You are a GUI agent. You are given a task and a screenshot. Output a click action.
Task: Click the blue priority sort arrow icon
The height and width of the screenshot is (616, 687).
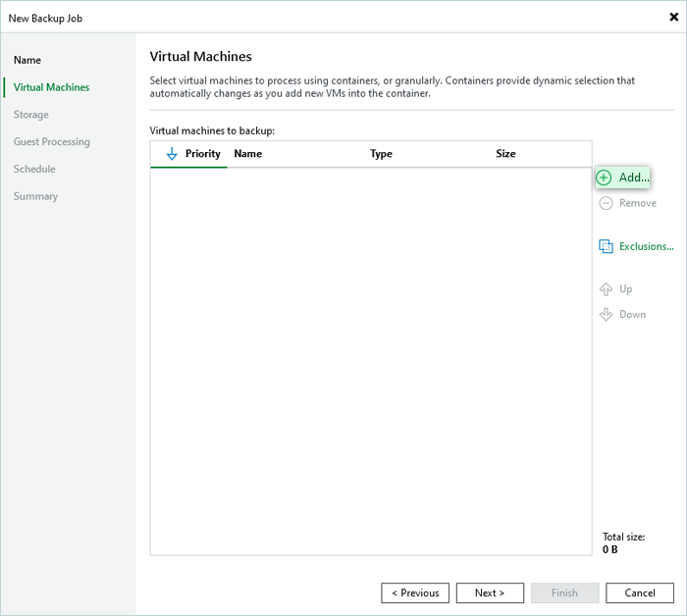(x=172, y=154)
